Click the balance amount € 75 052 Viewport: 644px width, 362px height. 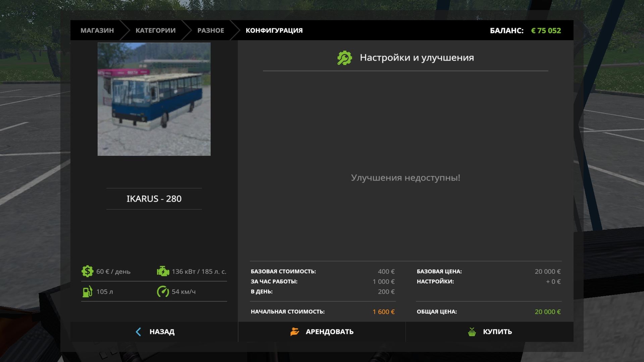pos(546,30)
